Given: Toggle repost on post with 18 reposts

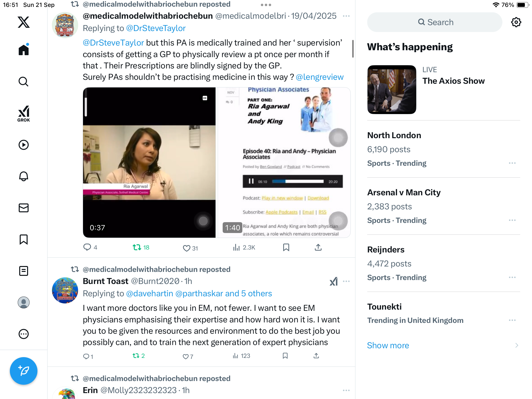Looking at the screenshot, I should (141, 247).
